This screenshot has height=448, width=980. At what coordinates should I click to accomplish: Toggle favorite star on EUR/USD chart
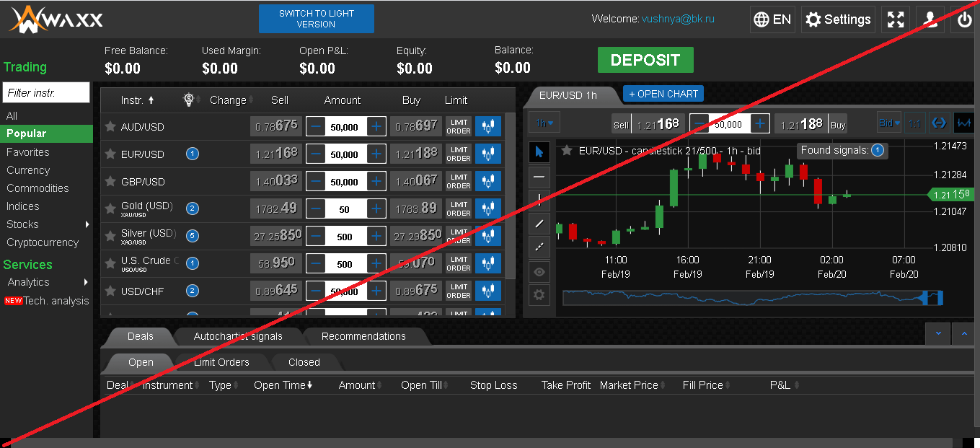(568, 150)
